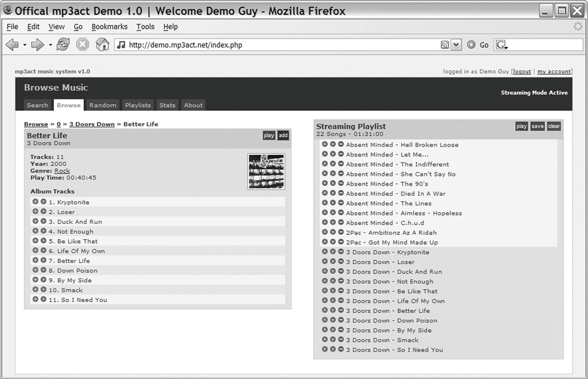The width and height of the screenshot is (588, 379).
Task: Open the my account link
Action: click(554, 72)
